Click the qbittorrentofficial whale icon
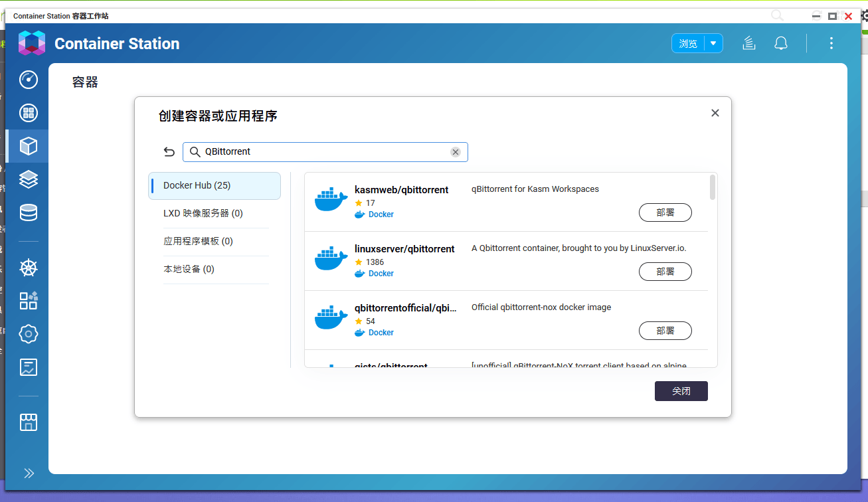Screen dimensions: 868x502 [x=331, y=318]
